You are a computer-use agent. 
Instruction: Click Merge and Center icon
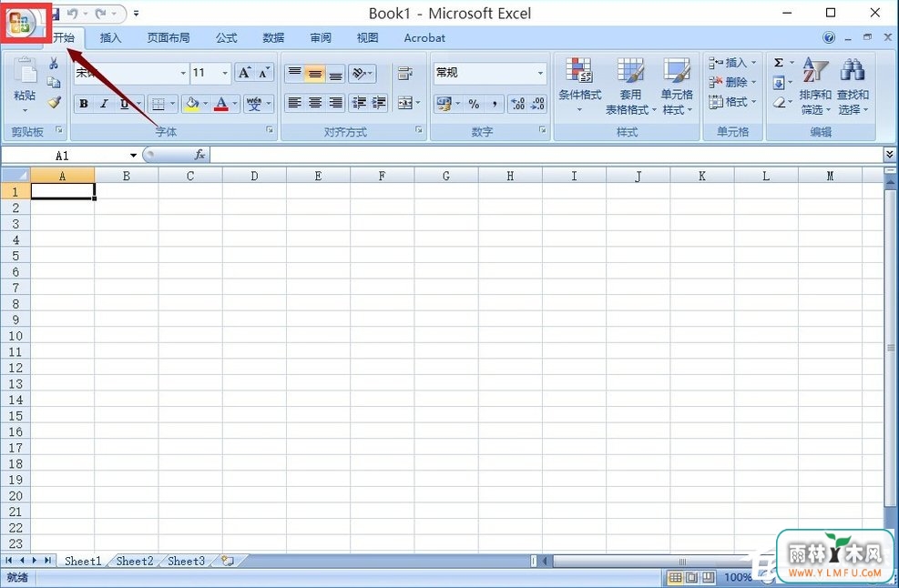[x=405, y=103]
